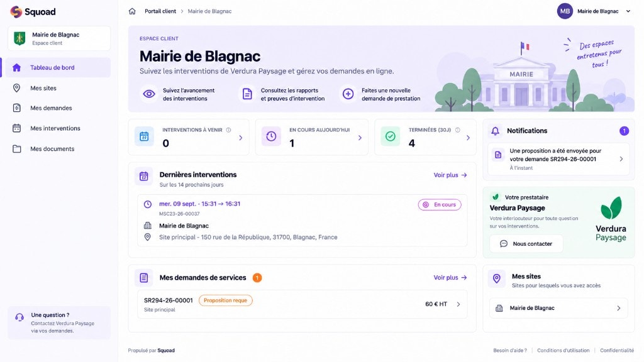The height and width of the screenshot is (362, 644).
Task: Click the Dernières interventions calendar icon
Action: (144, 177)
